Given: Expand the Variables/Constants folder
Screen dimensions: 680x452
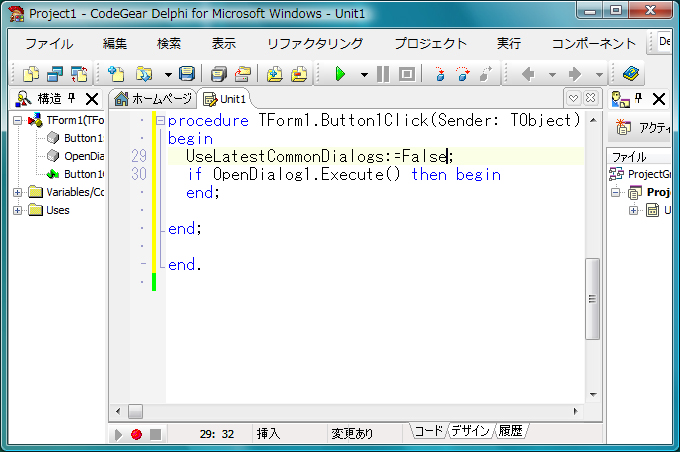Looking at the screenshot, I should point(17,192).
